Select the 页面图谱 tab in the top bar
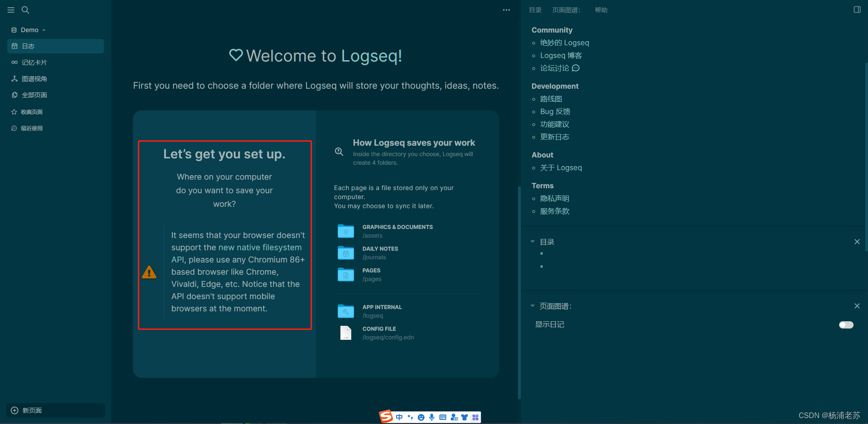Image resolution: width=868 pixels, height=424 pixels. [x=566, y=10]
